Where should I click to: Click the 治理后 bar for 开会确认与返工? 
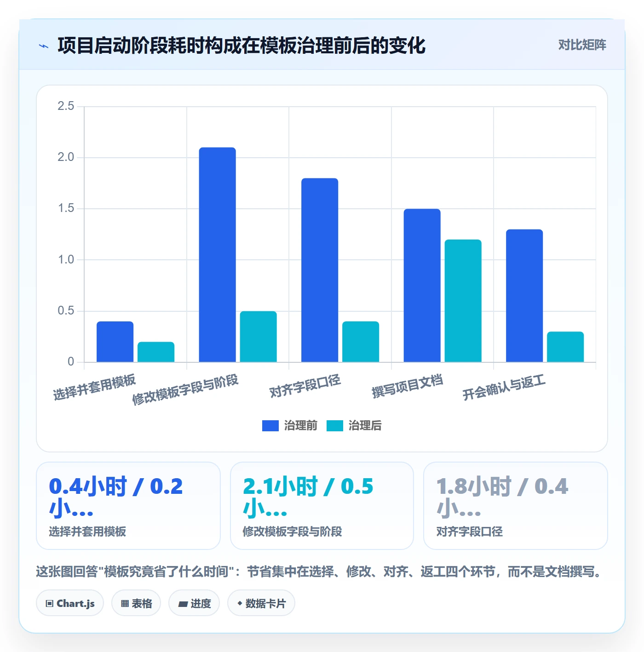pos(565,347)
